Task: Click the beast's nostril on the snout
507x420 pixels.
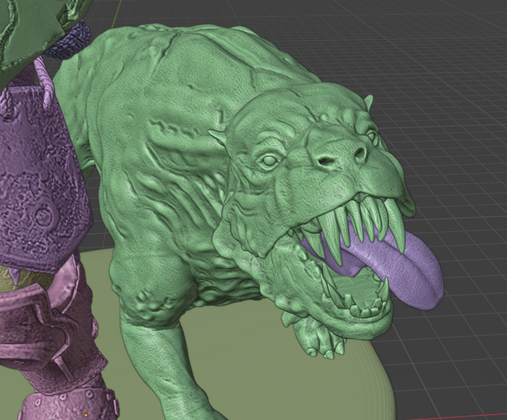Action: [x=359, y=154]
